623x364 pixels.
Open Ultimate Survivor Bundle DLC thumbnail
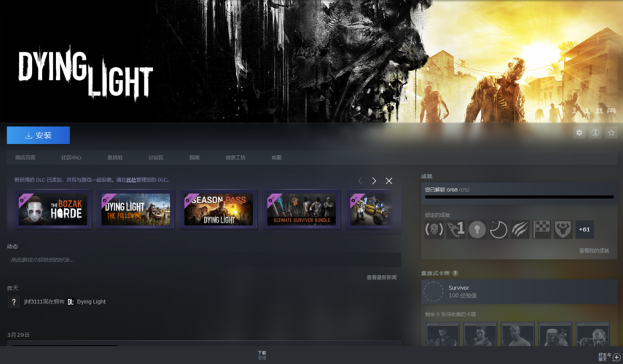tap(302, 209)
